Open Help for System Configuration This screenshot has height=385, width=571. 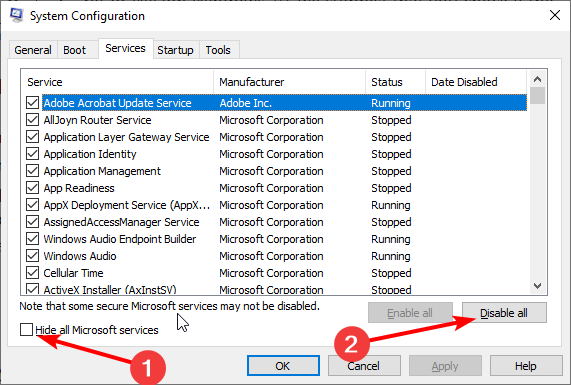(526, 366)
